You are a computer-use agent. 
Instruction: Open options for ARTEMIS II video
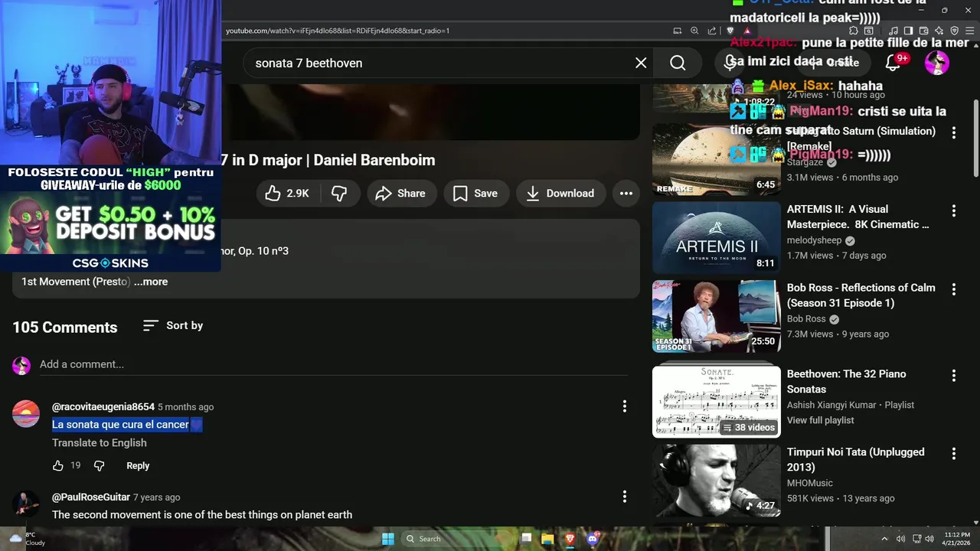(x=954, y=210)
